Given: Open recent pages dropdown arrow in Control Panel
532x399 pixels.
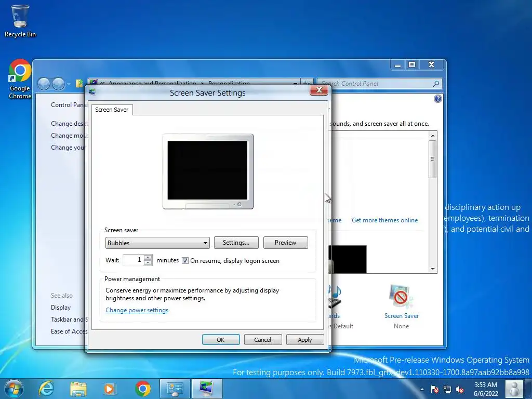Looking at the screenshot, I should [x=69, y=84].
